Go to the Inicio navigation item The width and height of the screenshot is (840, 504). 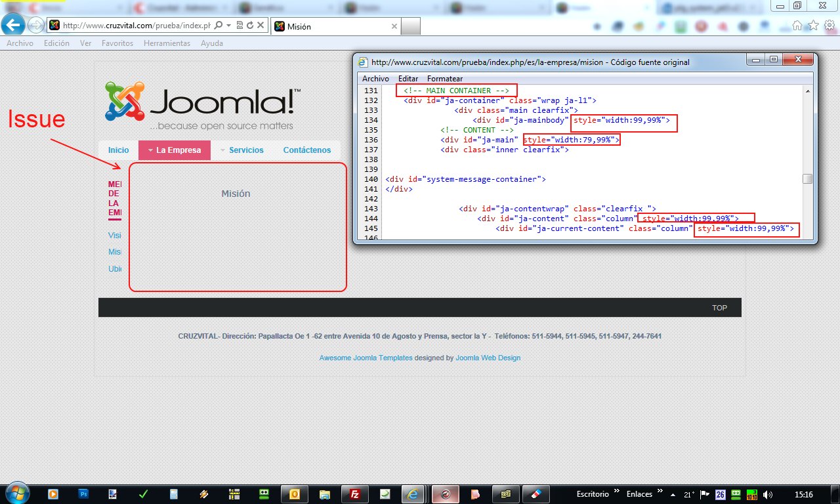pyautogui.click(x=119, y=150)
